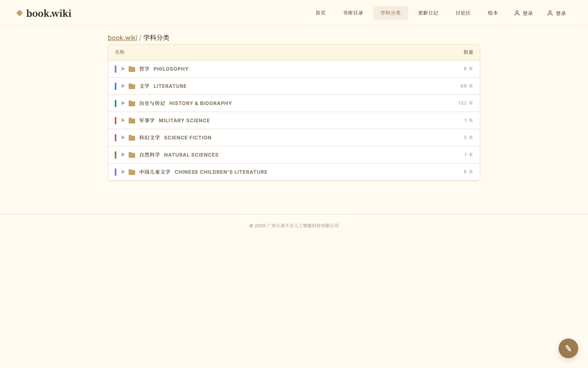Click the folder icon for 军事学 Military Science
This screenshot has width=588, height=368.
(132, 121)
